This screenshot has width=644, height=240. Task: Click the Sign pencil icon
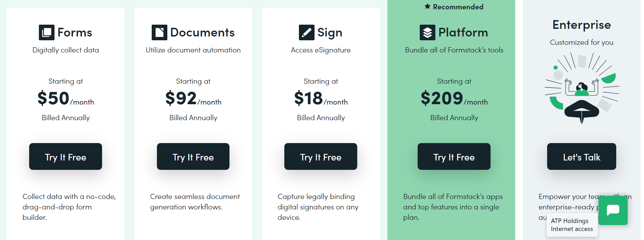click(306, 32)
